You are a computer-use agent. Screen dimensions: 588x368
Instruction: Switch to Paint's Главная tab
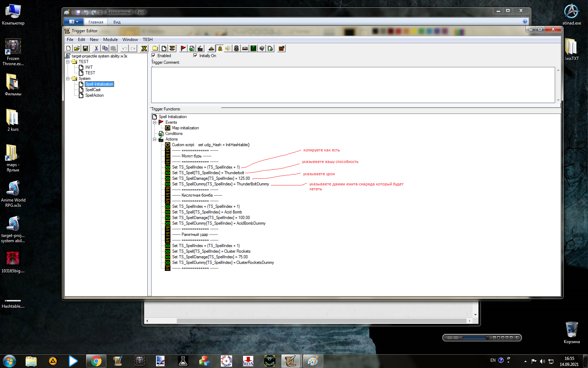point(96,22)
